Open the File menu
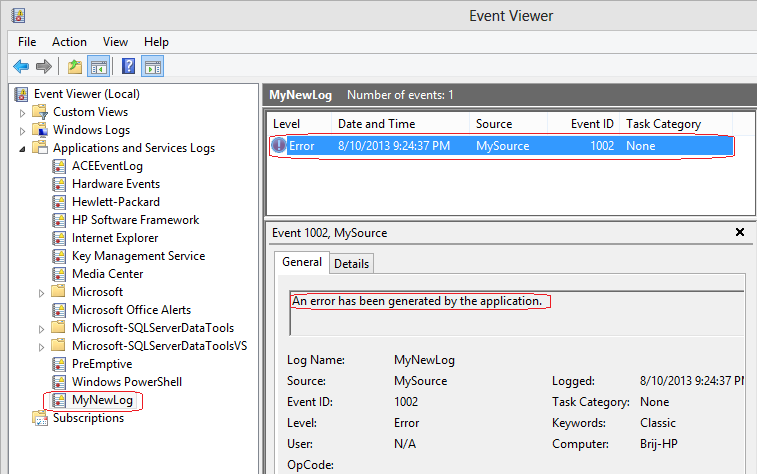 coord(27,42)
